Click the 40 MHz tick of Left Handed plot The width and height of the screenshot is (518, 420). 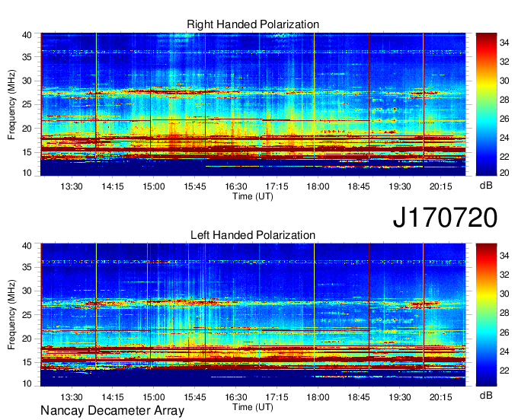click(x=27, y=246)
